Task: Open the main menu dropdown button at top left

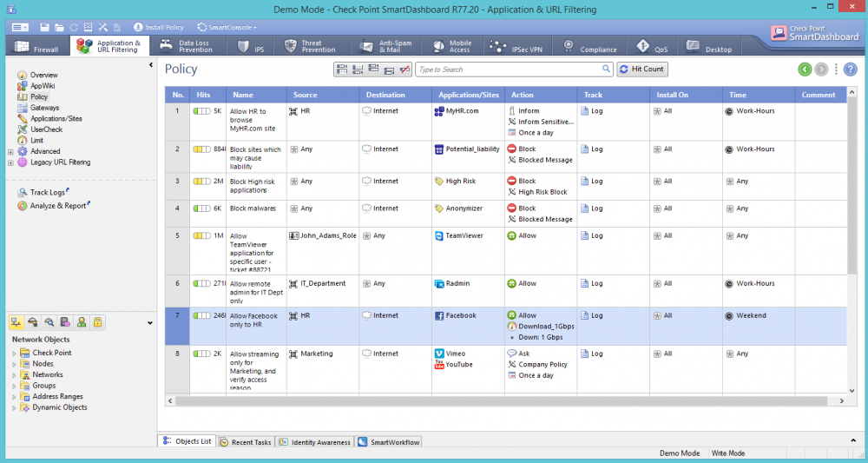Action: point(20,27)
